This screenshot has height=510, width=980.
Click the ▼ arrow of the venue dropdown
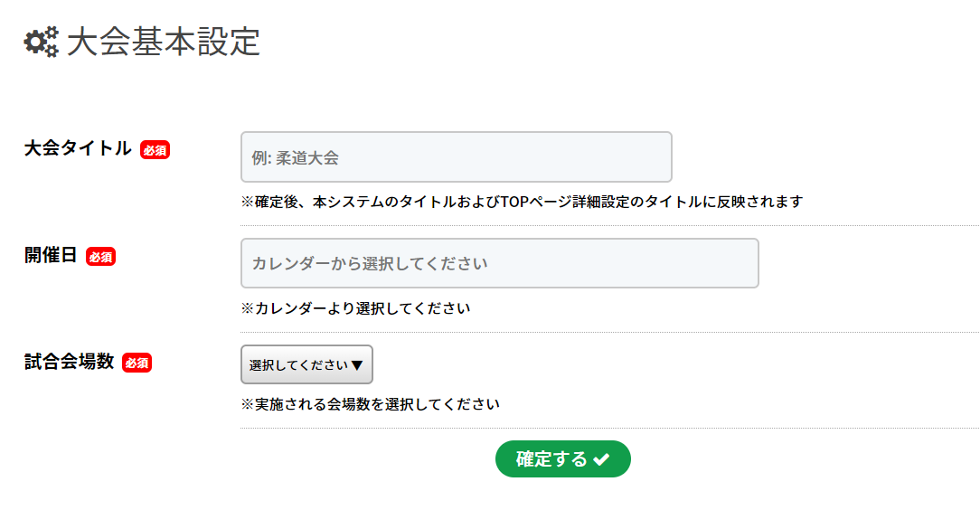click(357, 365)
